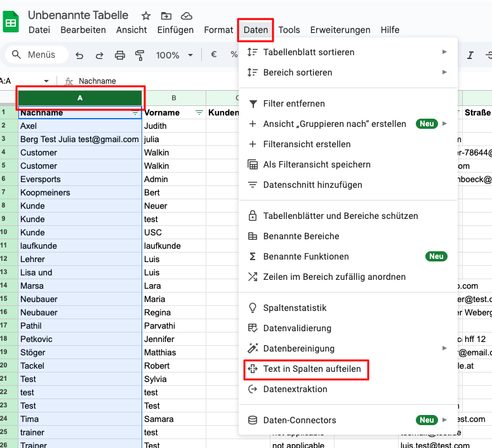Expand Tabellenblatt sortieren submenu
The width and height of the screenshot is (492, 448).
tap(348, 52)
